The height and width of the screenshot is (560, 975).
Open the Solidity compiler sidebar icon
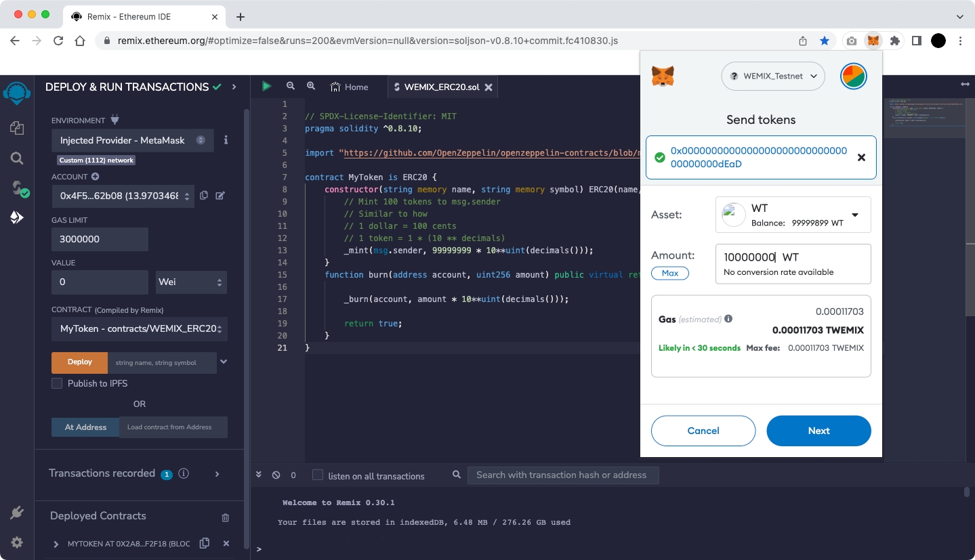point(18,188)
